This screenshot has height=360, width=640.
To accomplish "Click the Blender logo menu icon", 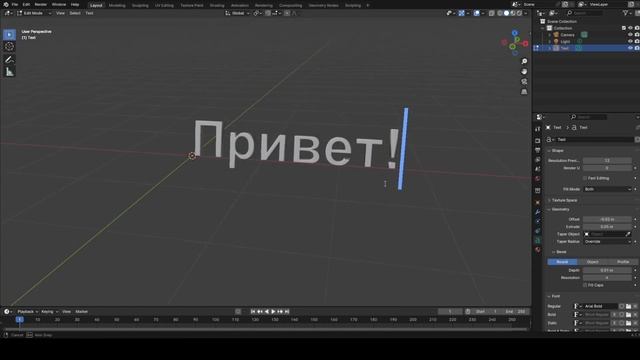I will pos(6,4).
